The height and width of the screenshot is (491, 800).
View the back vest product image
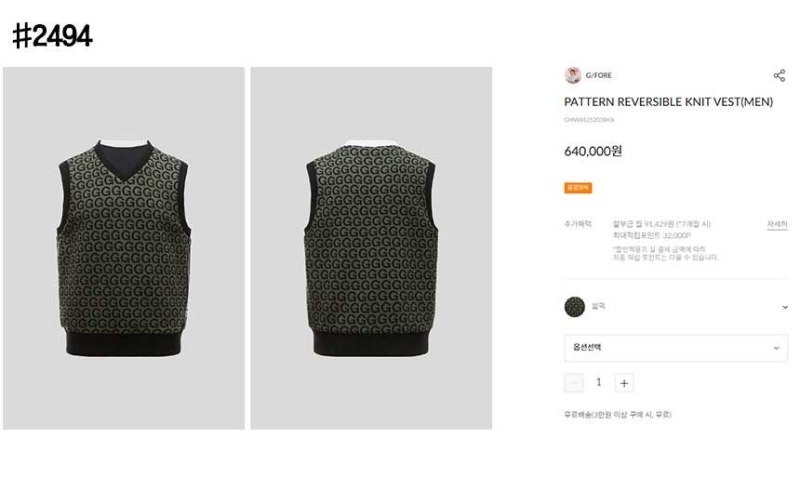pos(371,248)
